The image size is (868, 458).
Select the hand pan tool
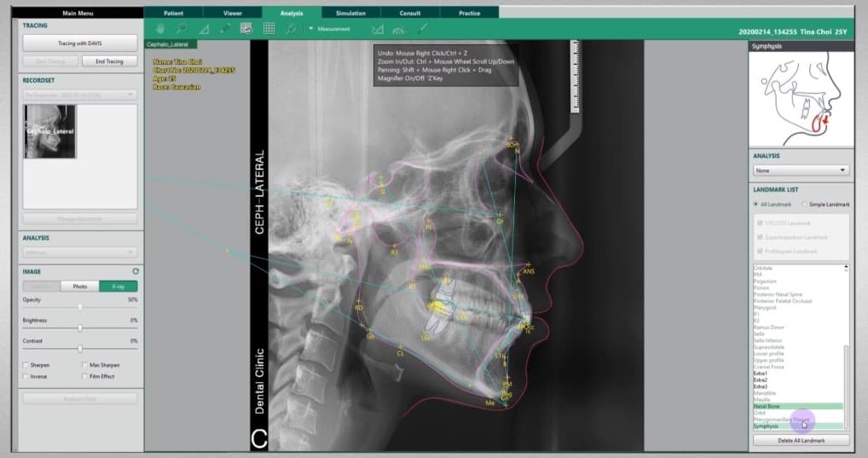[160, 28]
